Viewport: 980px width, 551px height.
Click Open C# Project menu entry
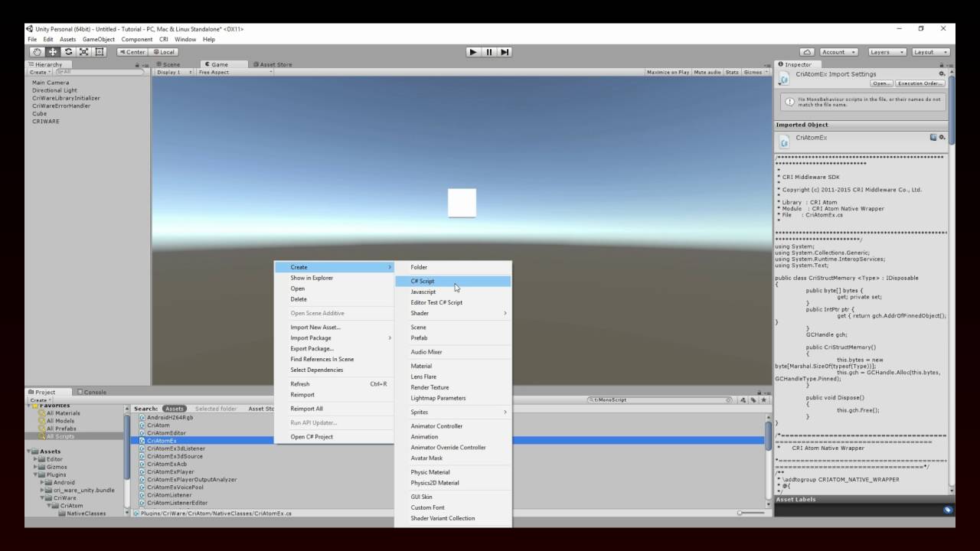(x=334, y=436)
